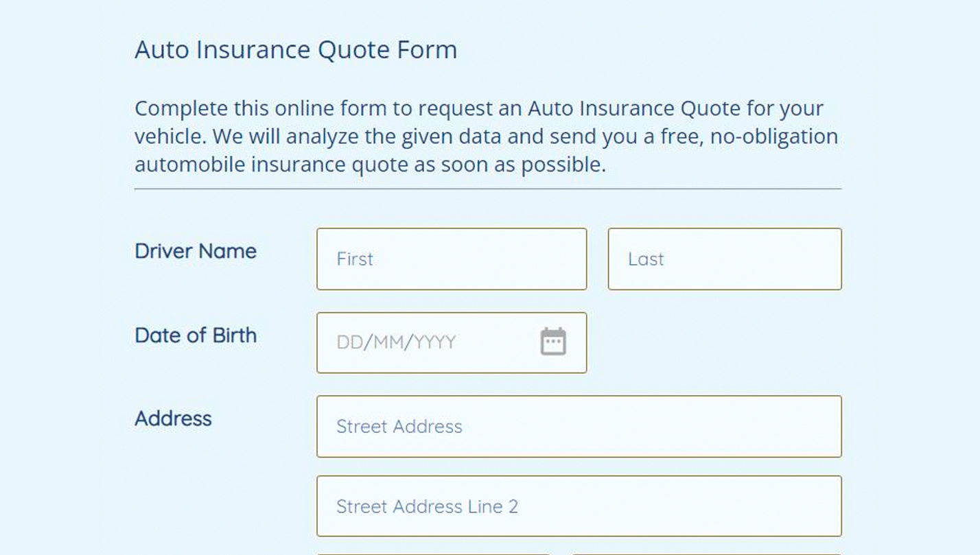Screen dimensions: 980x555
Task: Click the horizontal divider under the description
Action: pos(487,189)
